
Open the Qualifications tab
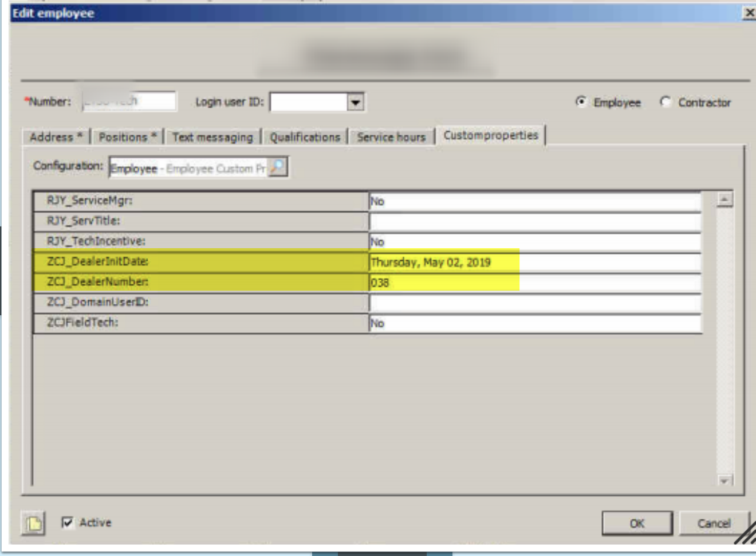[x=305, y=137]
